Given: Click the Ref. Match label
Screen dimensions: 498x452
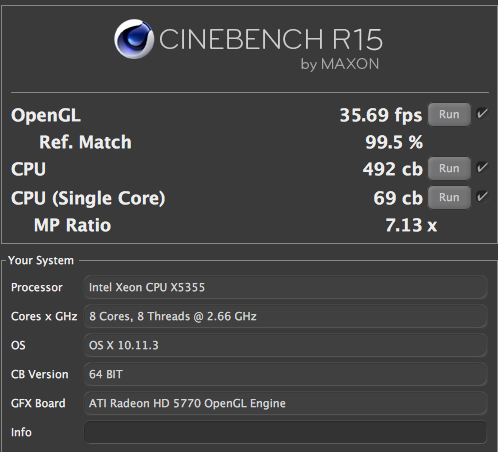Looking at the screenshot, I should (85, 142).
